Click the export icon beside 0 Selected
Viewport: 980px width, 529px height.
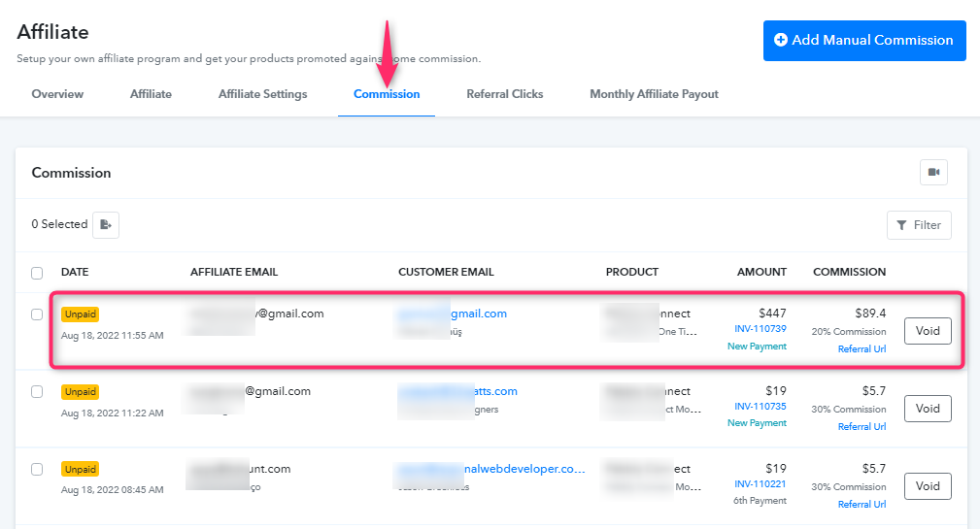tap(106, 225)
